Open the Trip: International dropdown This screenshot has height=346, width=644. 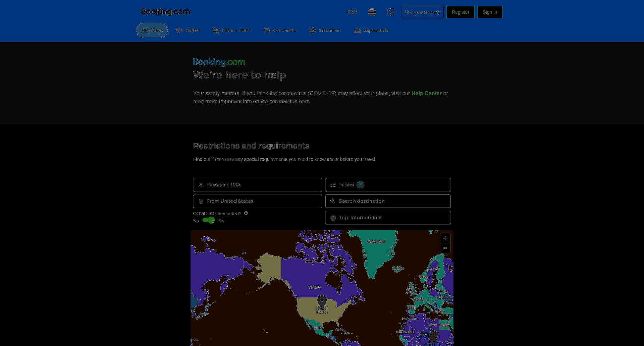click(x=388, y=218)
